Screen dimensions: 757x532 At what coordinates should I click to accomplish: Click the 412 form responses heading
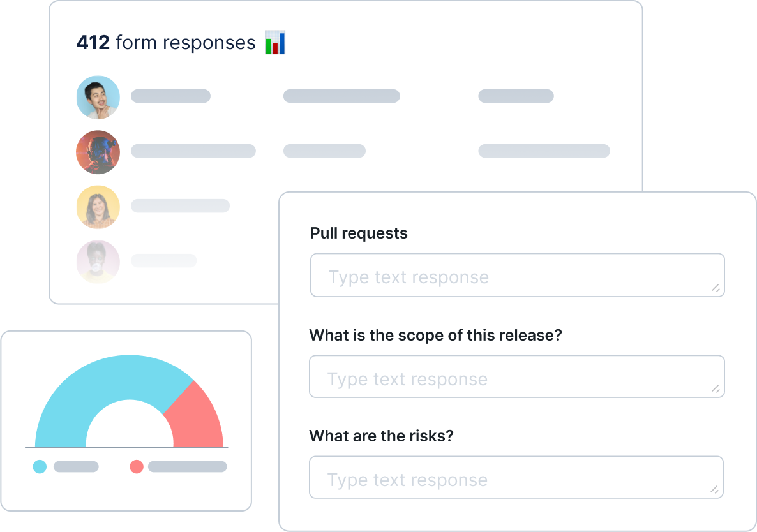pos(166,42)
